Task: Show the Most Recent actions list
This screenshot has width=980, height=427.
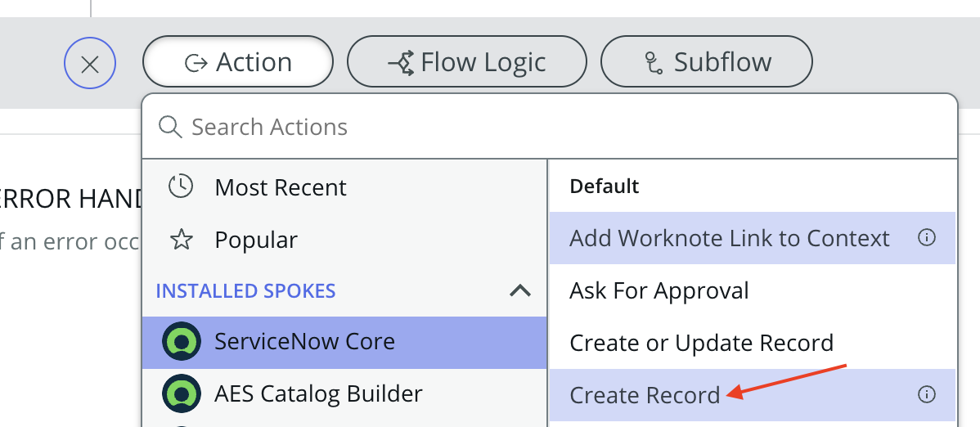Action: tap(281, 187)
